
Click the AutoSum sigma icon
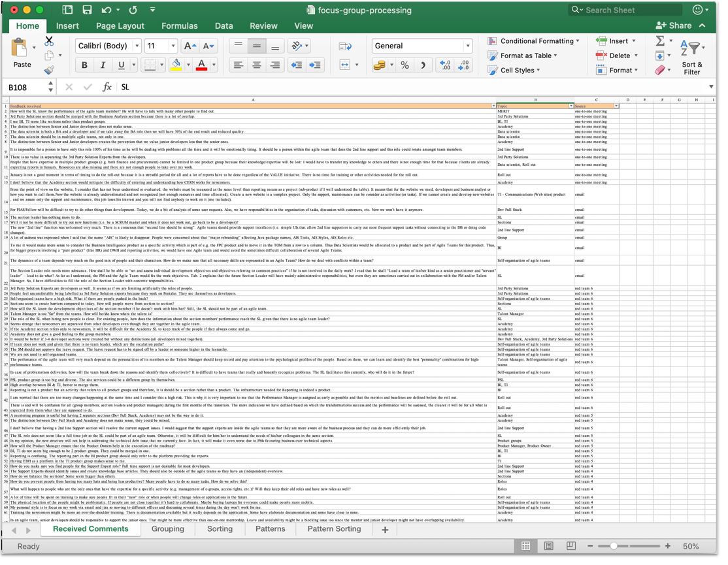click(660, 40)
